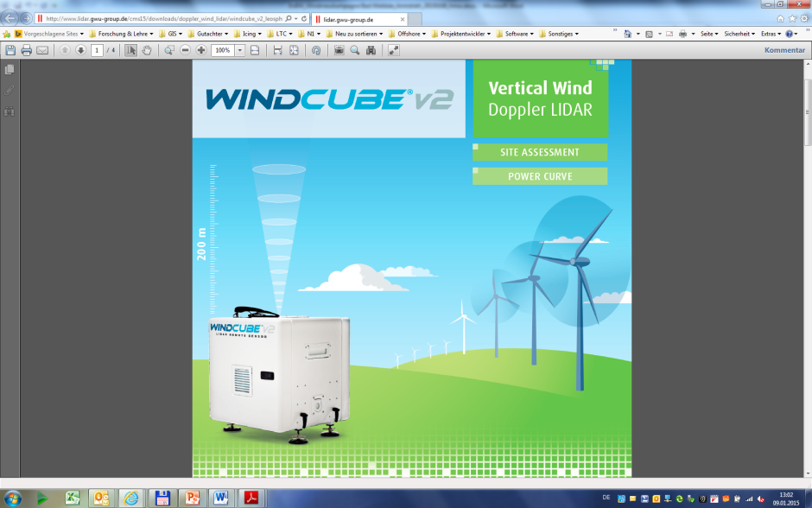Expand the Gutachter favorites folder
812x508 pixels.
tap(207, 34)
